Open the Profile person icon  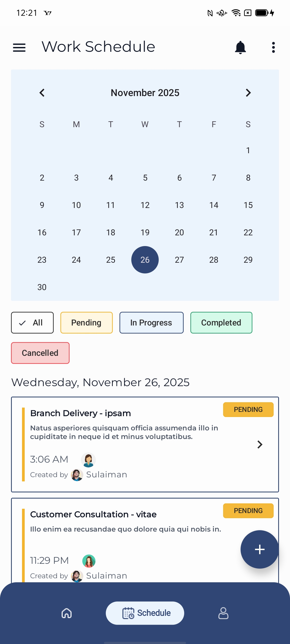223,613
